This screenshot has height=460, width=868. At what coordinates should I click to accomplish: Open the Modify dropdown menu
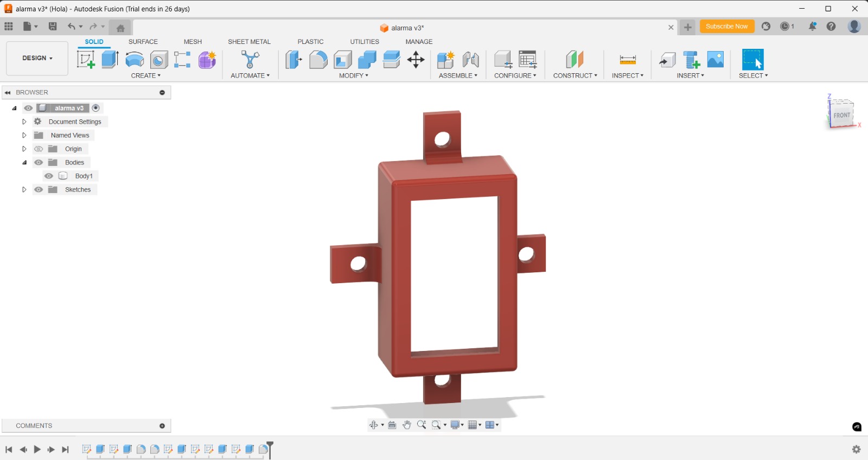pyautogui.click(x=354, y=75)
